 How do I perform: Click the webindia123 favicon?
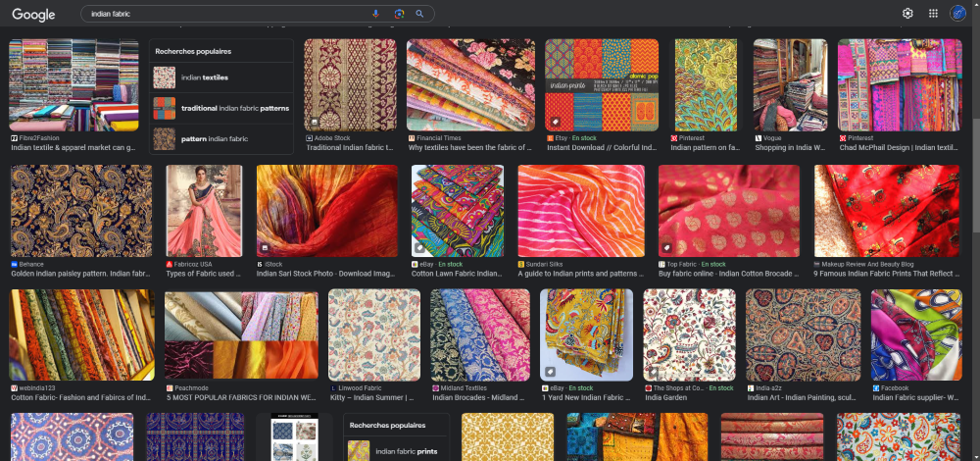[14, 388]
